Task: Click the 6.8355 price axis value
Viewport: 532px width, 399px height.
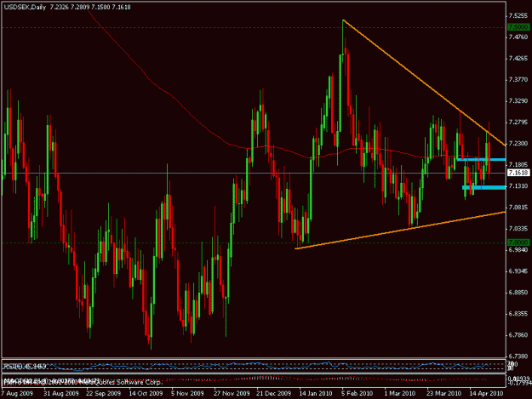Action: 518,314
